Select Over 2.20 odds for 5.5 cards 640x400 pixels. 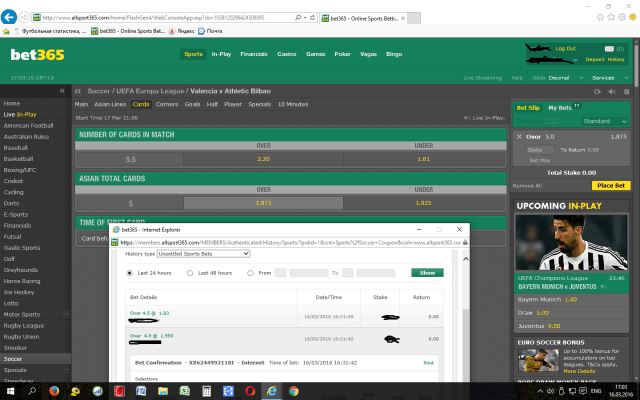pos(263,159)
